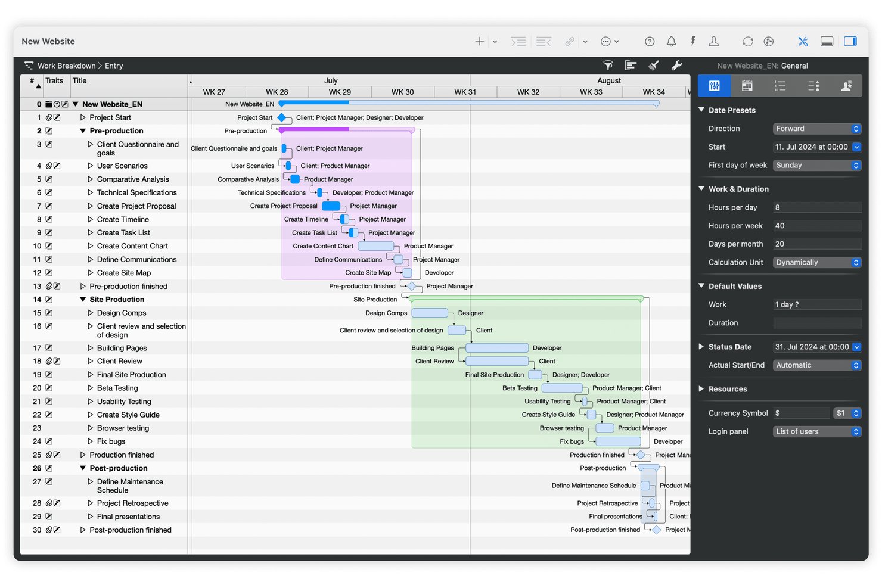Open the Help question mark icon
Image resolution: width=882 pixels, height=588 pixels.
click(650, 41)
